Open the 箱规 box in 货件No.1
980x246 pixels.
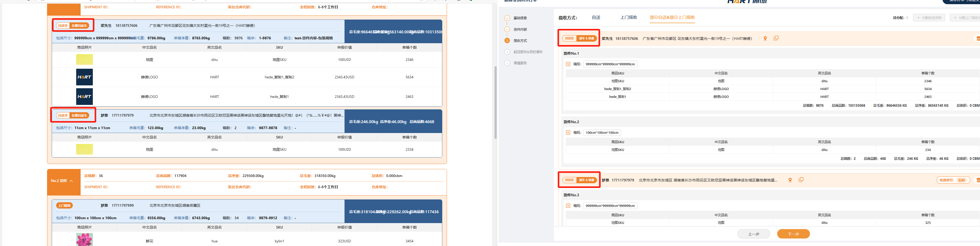tap(610, 64)
